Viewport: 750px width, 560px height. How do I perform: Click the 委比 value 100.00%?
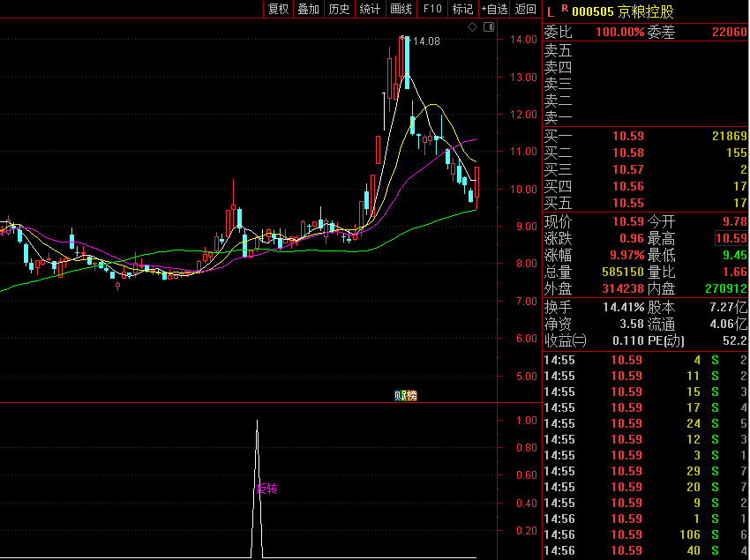[x=620, y=32]
